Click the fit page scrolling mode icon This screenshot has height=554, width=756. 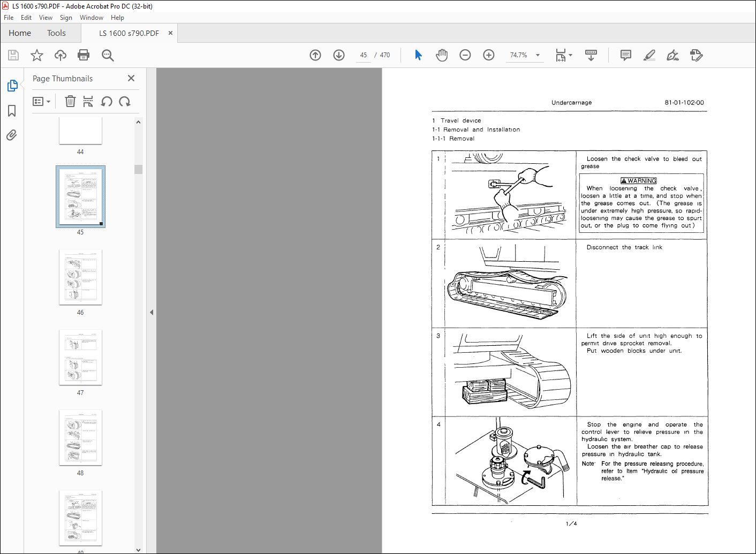tap(561, 55)
